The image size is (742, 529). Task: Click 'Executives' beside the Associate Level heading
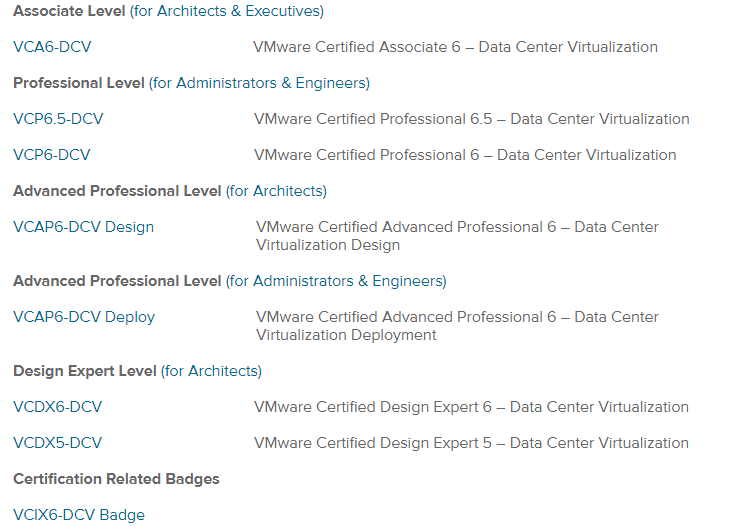[x=284, y=11]
